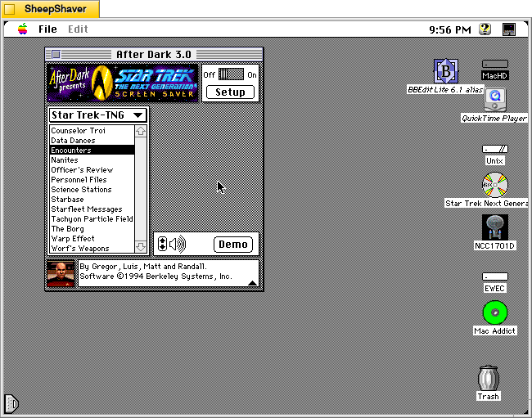Click the module list scroll up arrow

tap(141, 131)
